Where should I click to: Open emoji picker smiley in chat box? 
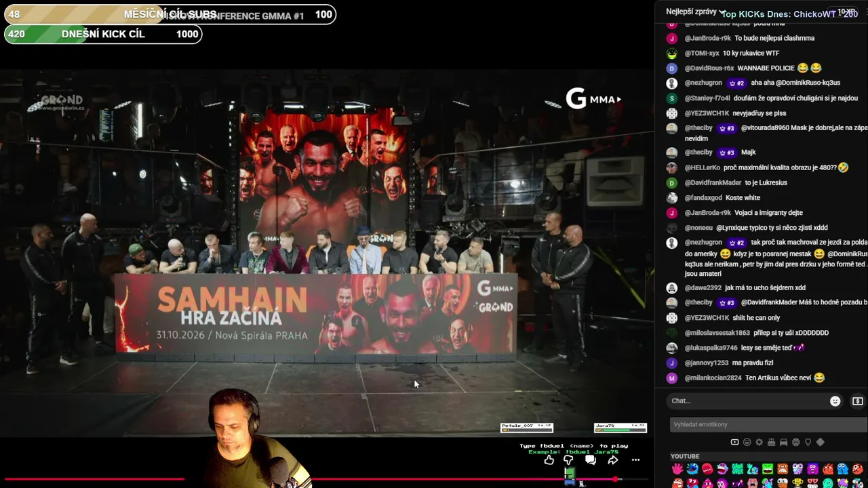(835, 401)
